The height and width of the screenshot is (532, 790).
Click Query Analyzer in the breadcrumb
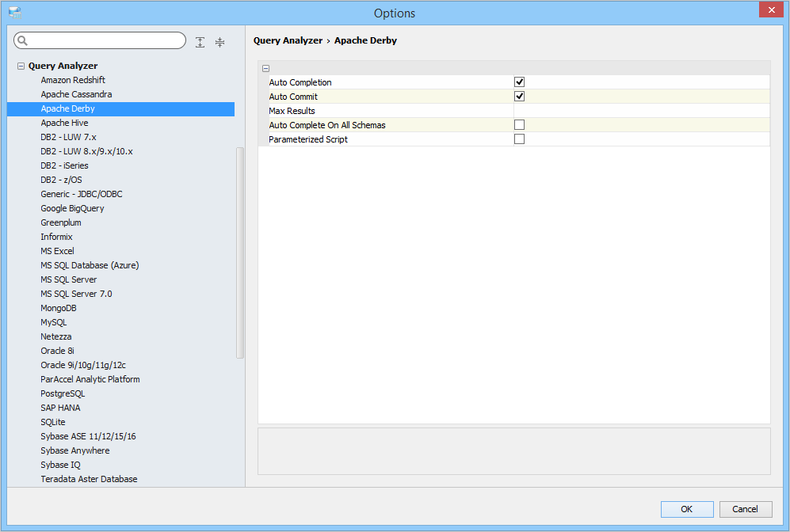pyautogui.click(x=288, y=40)
